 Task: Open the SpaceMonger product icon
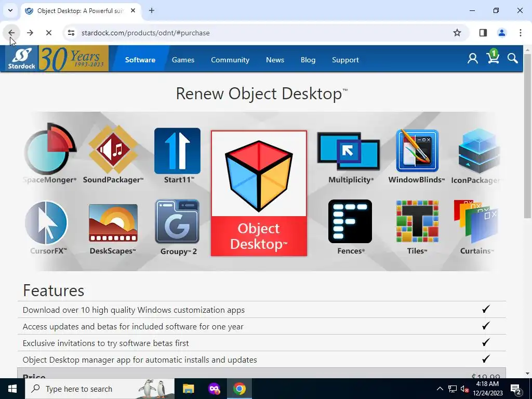click(x=50, y=149)
